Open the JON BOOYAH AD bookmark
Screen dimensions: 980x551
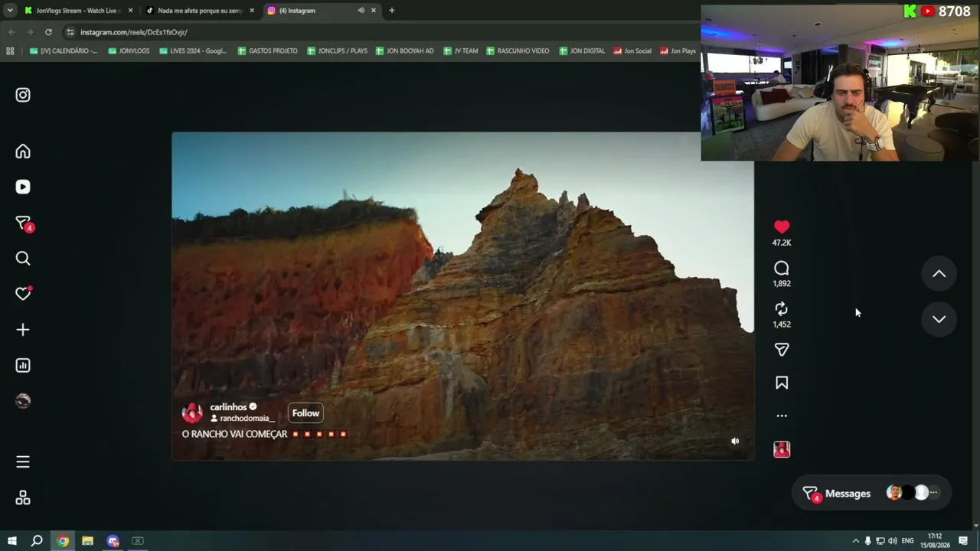404,51
